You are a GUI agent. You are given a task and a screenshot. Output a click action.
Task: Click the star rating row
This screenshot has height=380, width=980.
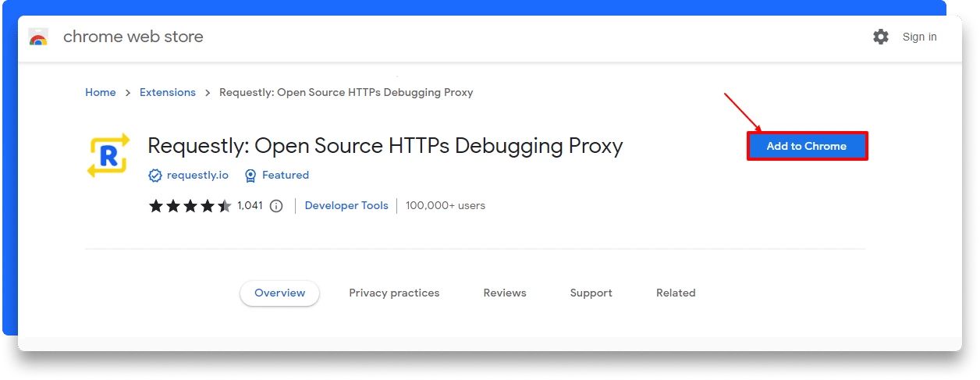click(x=190, y=206)
